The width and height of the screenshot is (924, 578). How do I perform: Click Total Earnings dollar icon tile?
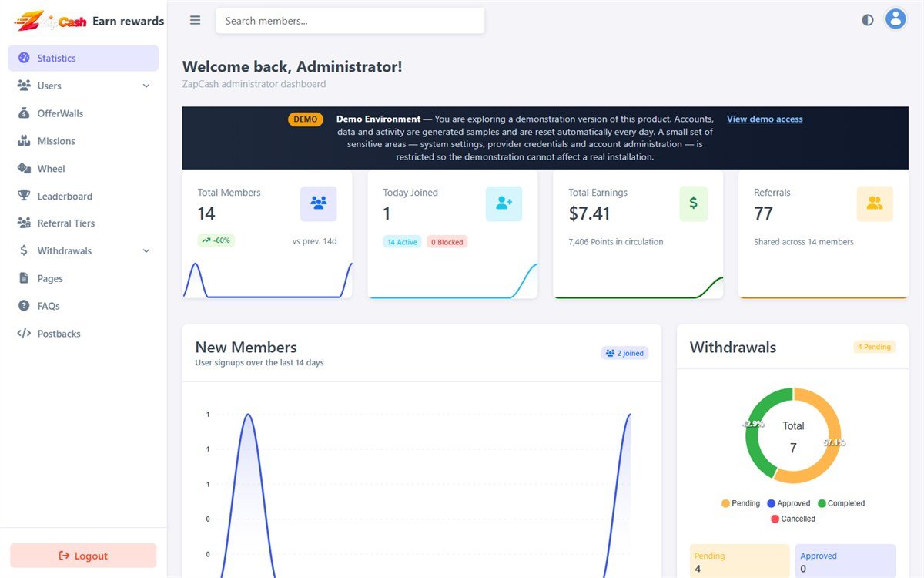[693, 203]
